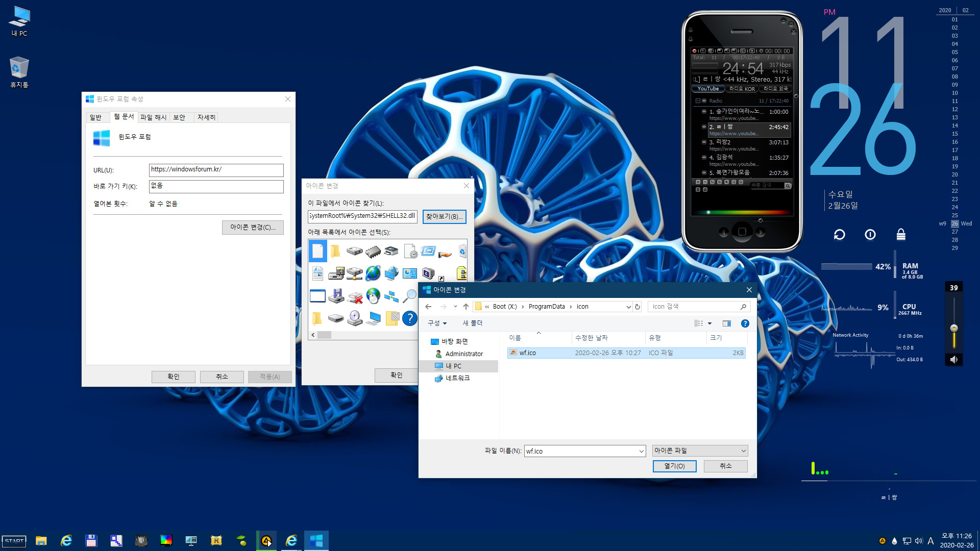Viewport: 980px width, 551px height.
Task: Go back with the file dialog back arrow
Action: [x=428, y=307]
